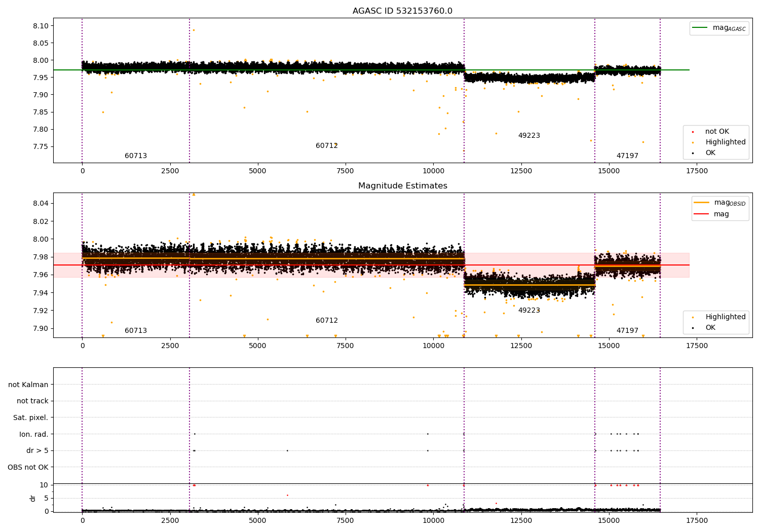Select "OK" in the top plot legend
The image size is (760, 532).
click(x=710, y=153)
